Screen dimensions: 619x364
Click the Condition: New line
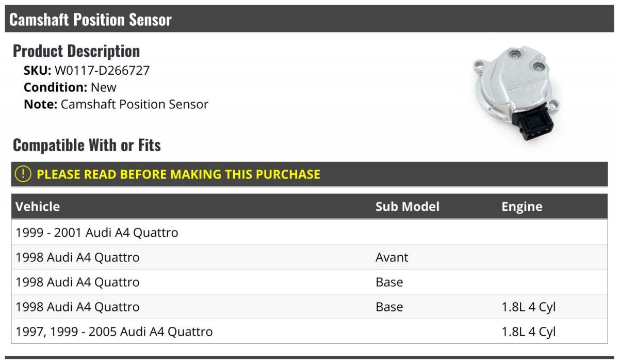(70, 87)
